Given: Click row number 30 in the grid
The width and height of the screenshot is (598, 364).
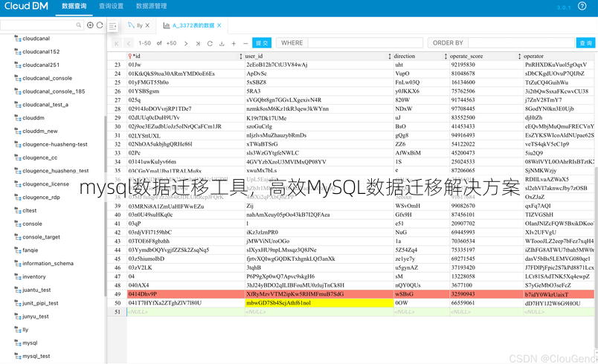Looking at the screenshot, I should click(118, 126).
